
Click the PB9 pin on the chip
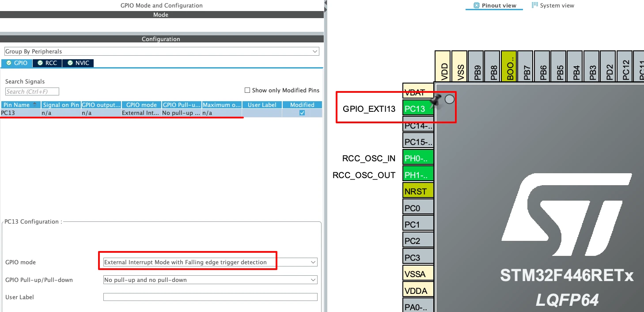(476, 66)
